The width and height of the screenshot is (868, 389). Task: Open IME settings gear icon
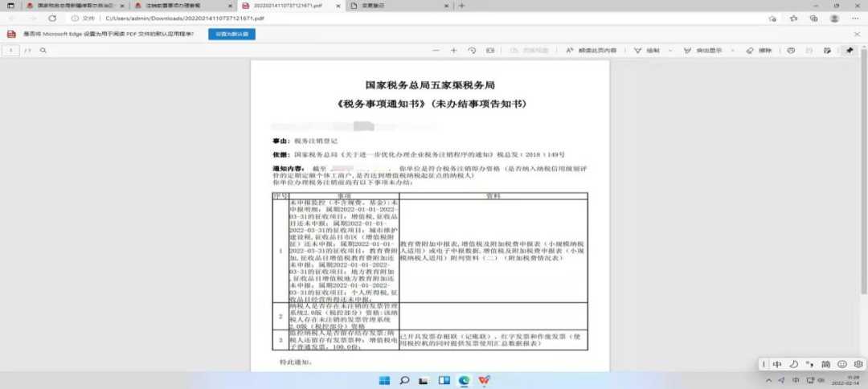tap(858, 364)
